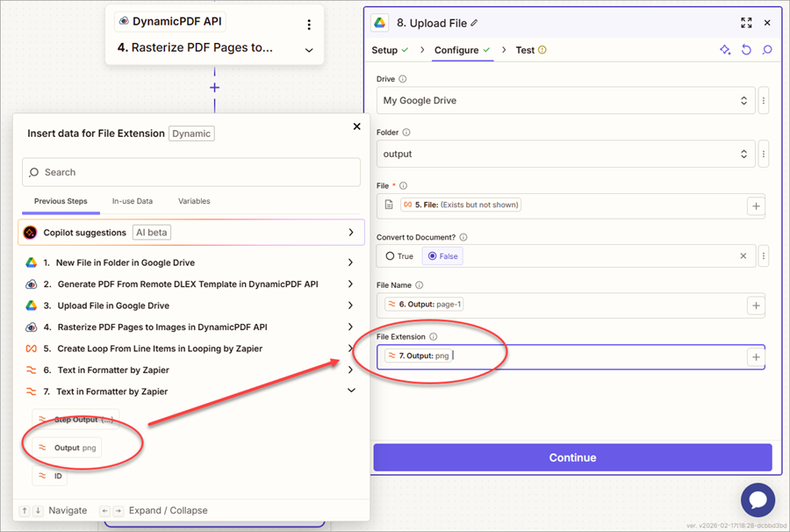790x532 pixels.
Task: Open the Drive dropdown
Action: (566, 101)
